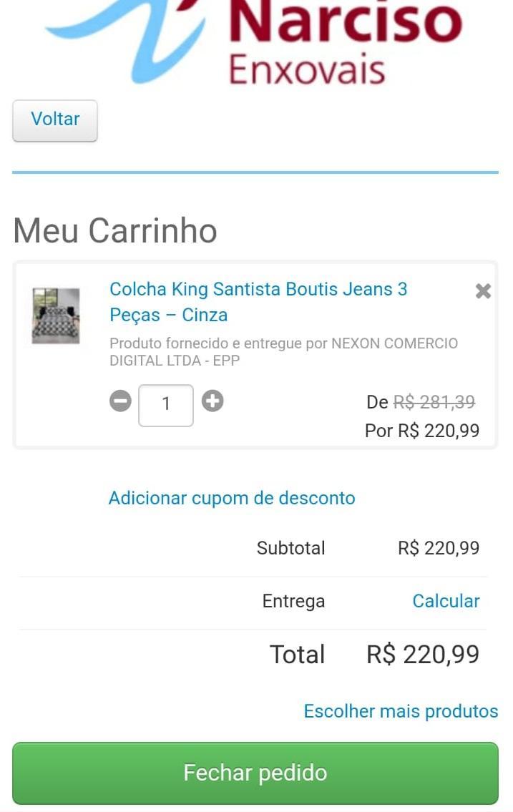
Task: Select Calcular to estimate delivery
Action: click(446, 601)
